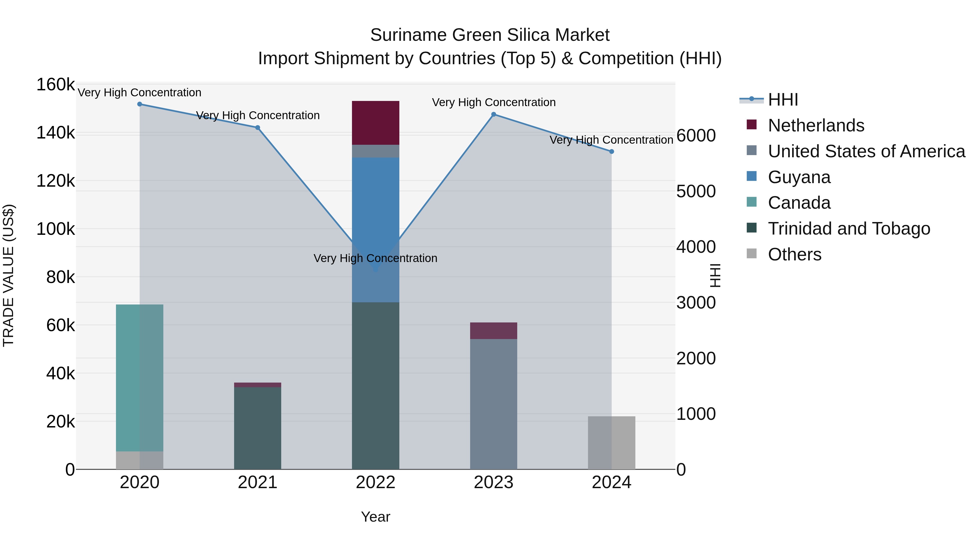Toggle Trinidad and Tobago legend entry
Screen dimensions: 980x551
click(x=838, y=229)
